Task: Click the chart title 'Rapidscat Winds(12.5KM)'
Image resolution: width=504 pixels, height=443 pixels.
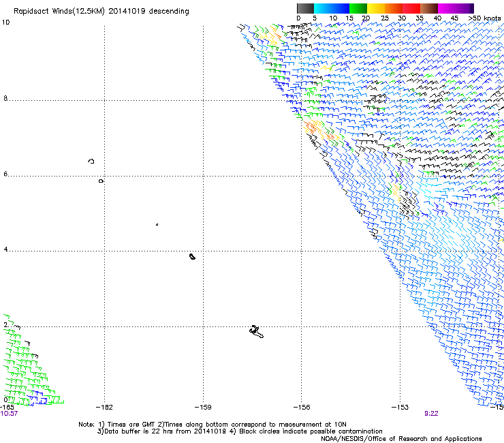Action: (x=59, y=12)
